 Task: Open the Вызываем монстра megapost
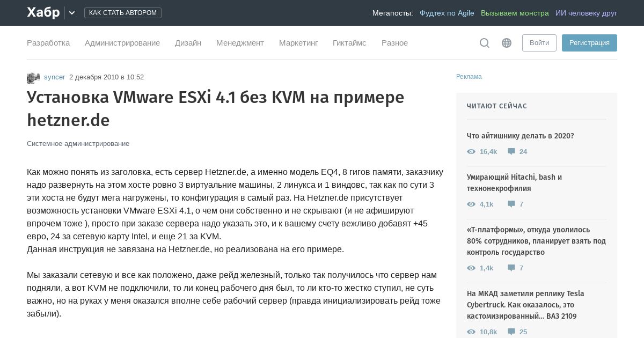point(515,13)
